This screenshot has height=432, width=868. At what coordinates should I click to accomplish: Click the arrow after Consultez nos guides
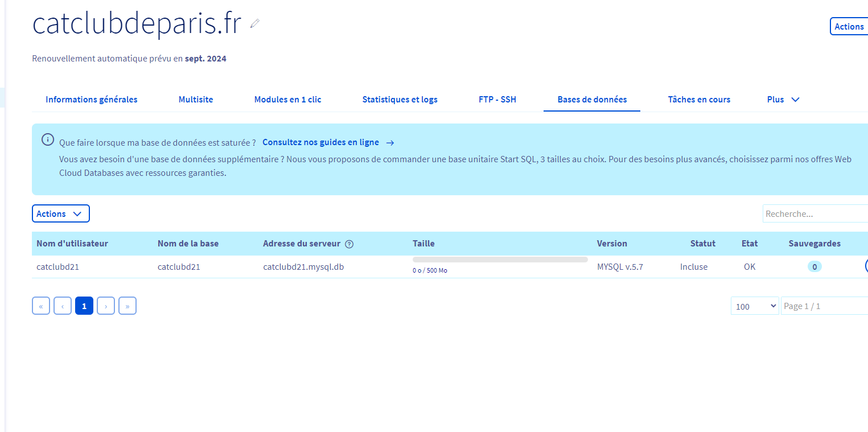[390, 143]
